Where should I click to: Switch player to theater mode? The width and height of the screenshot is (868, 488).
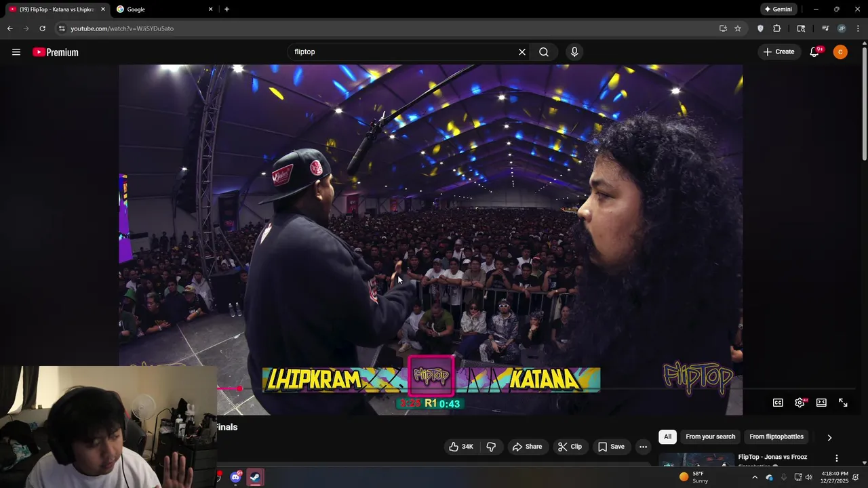tap(821, 403)
